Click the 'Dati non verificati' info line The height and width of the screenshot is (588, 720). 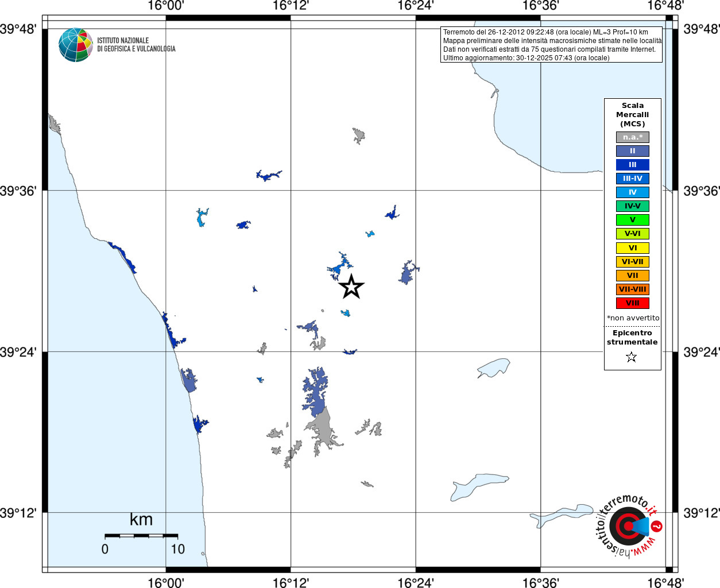(x=549, y=49)
